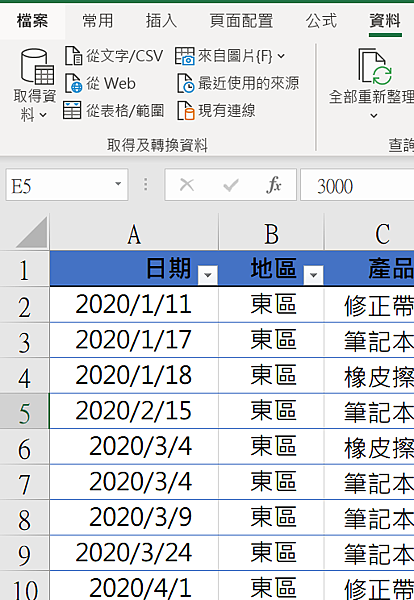Click the Name Box showing E5
The width and height of the screenshot is (414, 600).
(x=67, y=184)
